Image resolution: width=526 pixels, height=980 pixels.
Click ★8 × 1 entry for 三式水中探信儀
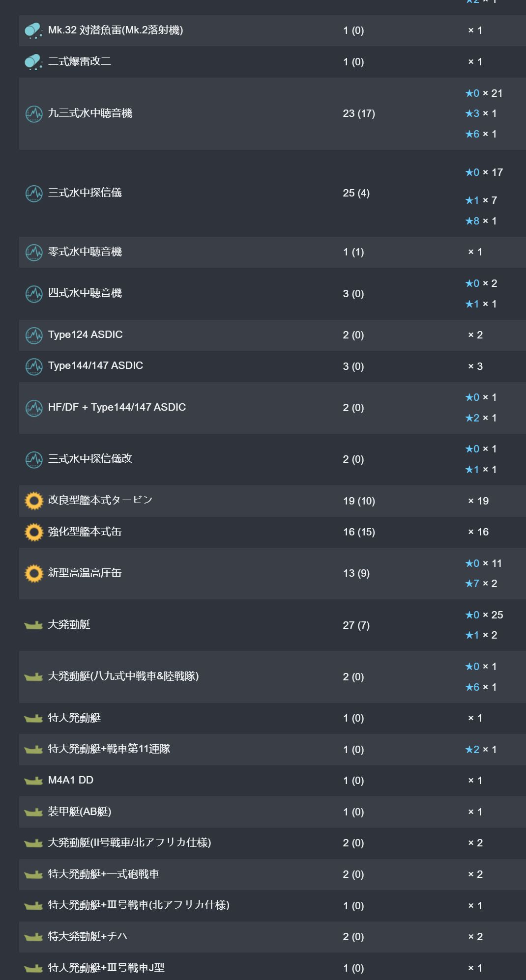(x=481, y=221)
